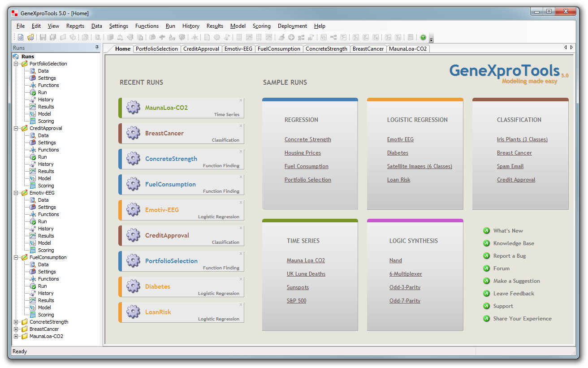588x368 pixels.
Task: Click the green arrow beside Report a Bug
Action: point(486,256)
